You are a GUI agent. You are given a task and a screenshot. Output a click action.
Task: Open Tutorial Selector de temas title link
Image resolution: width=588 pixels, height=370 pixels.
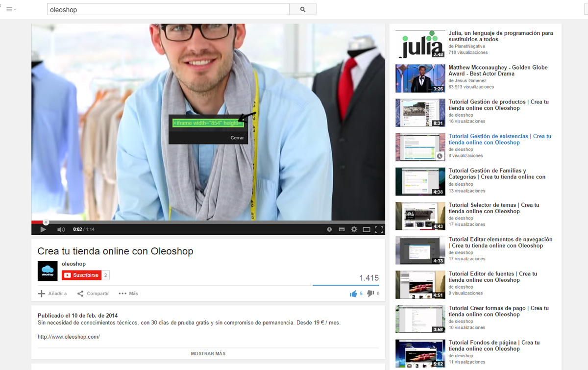[494, 208]
